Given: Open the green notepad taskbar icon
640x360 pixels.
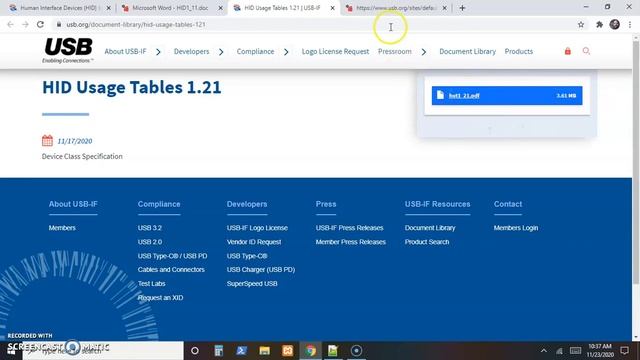Looking at the screenshot, I should click(333, 351).
